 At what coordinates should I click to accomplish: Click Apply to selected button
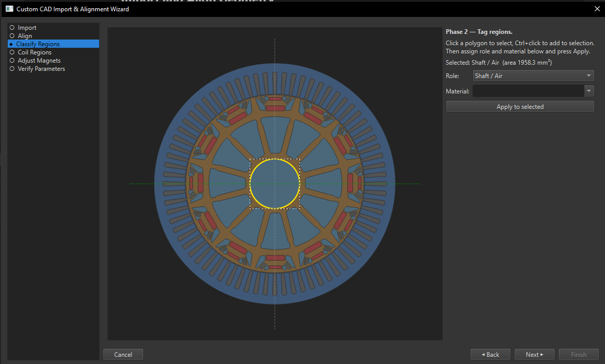point(520,106)
